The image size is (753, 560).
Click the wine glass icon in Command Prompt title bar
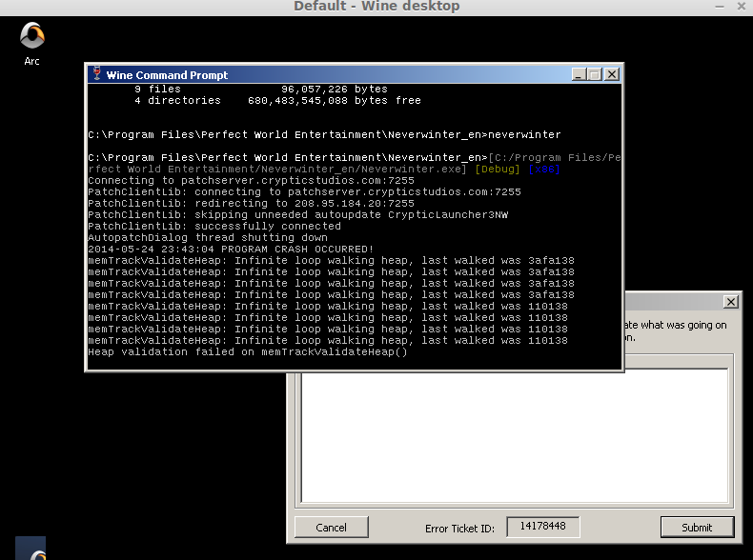tap(97, 74)
